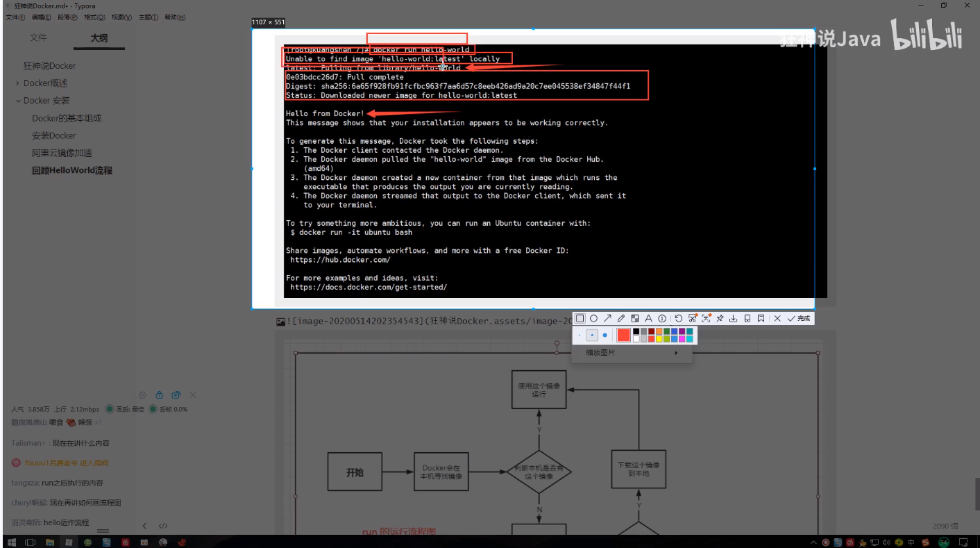Send the screenshot to phone icon
980x548 pixels.
pos(747,318)
